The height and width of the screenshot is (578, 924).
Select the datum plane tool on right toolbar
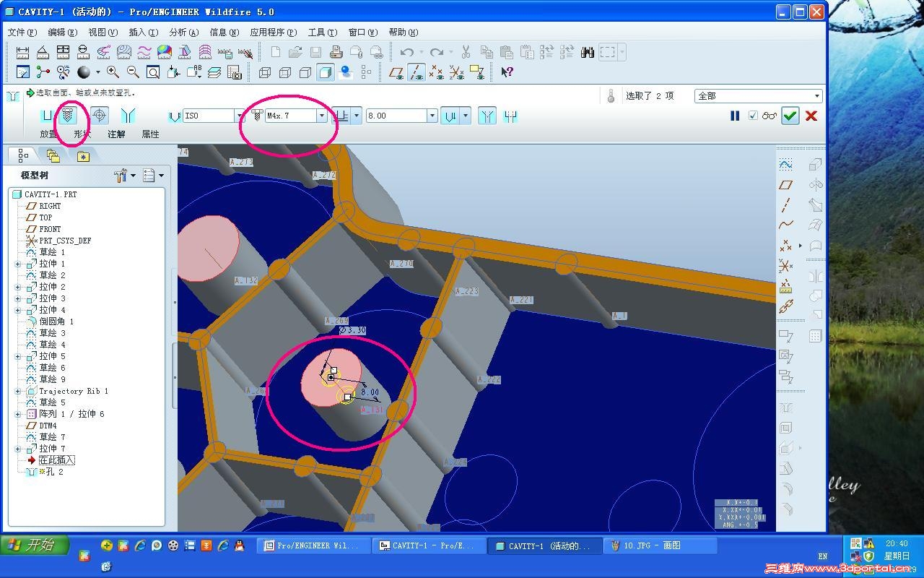tap(786, 185)
